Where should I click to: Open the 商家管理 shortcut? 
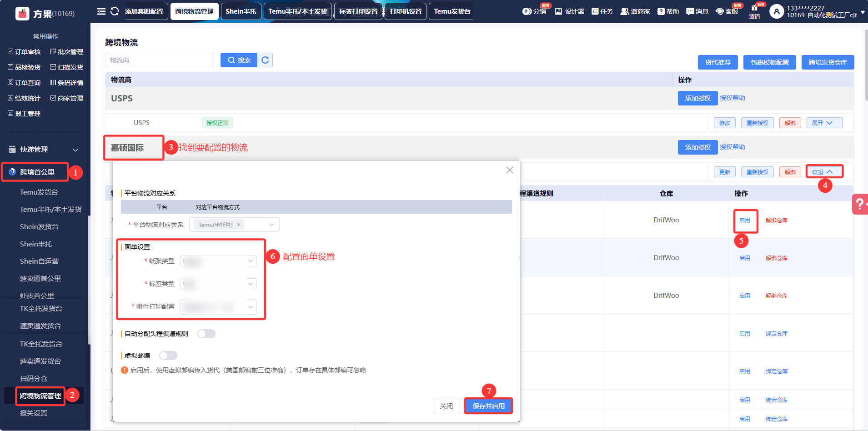click(67, 98)
